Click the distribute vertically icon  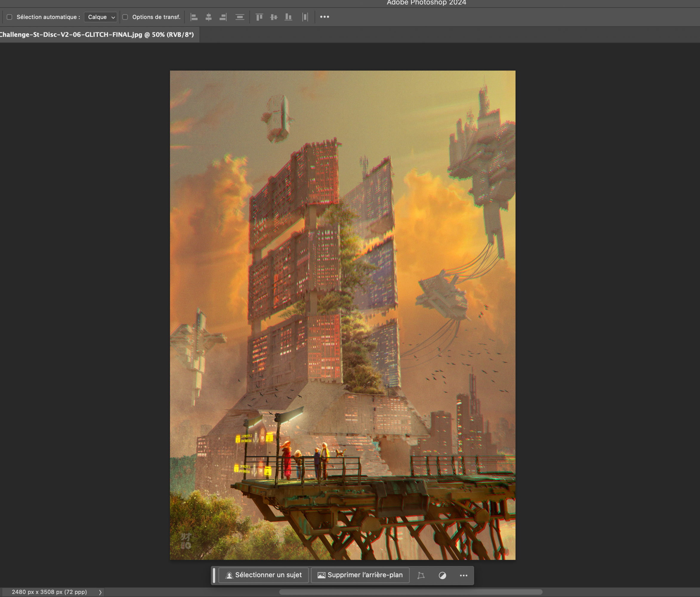coord(240,17)
